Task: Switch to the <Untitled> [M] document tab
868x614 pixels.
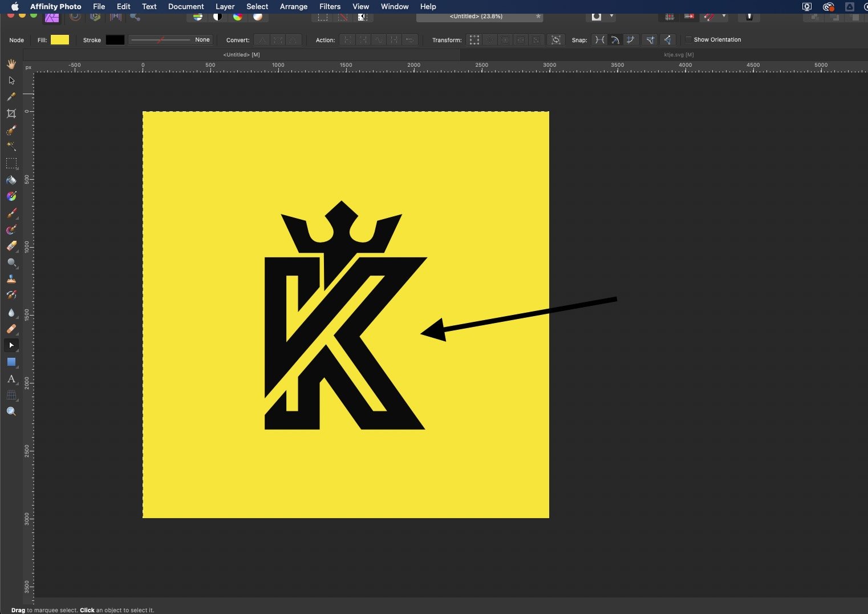Action: point(242,54)
